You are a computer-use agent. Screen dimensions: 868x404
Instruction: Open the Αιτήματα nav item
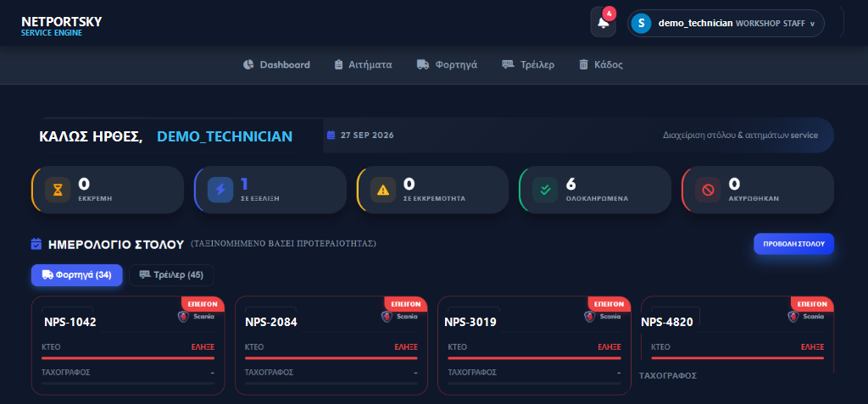[363, 64]
